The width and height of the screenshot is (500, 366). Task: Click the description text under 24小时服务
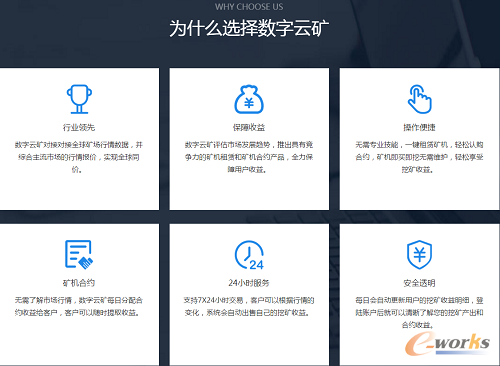(x=249, y=306)
